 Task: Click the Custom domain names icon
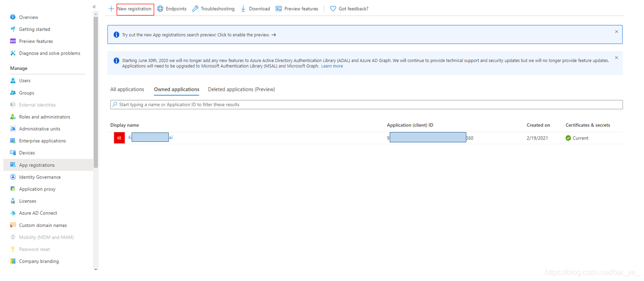pos(13,225)
